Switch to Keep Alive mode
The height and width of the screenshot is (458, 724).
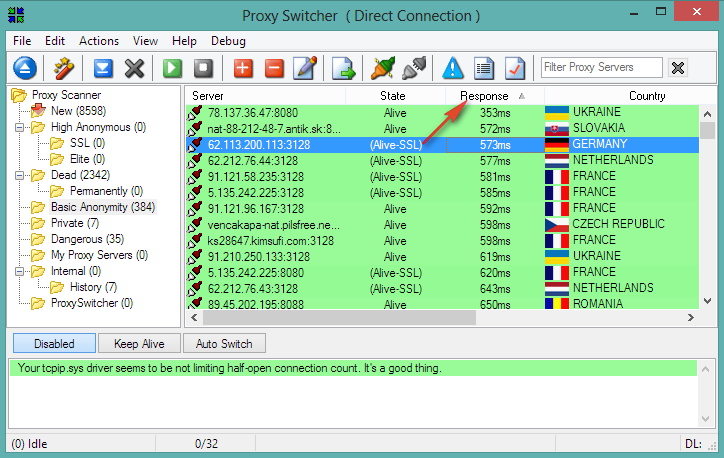[x=139, y=344]
